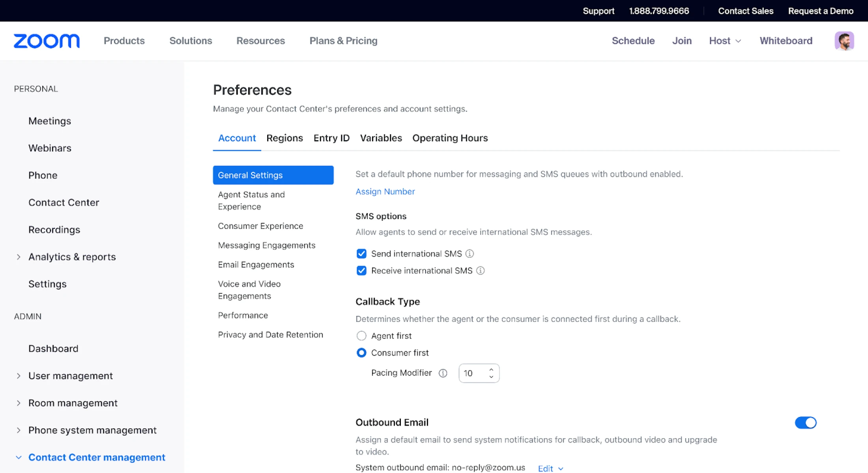Switch to the Entry ID tab
Viewport: 868px width, 473px height.
[x=331, y=138]
